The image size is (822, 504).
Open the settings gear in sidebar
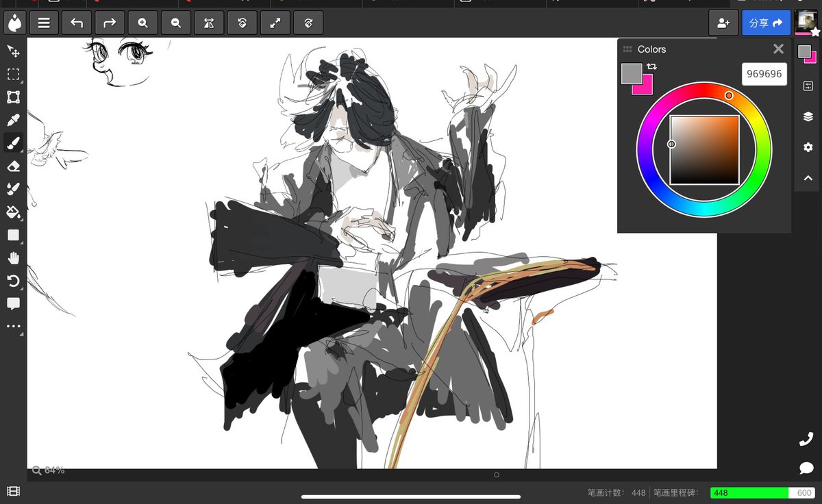[808, 147]
